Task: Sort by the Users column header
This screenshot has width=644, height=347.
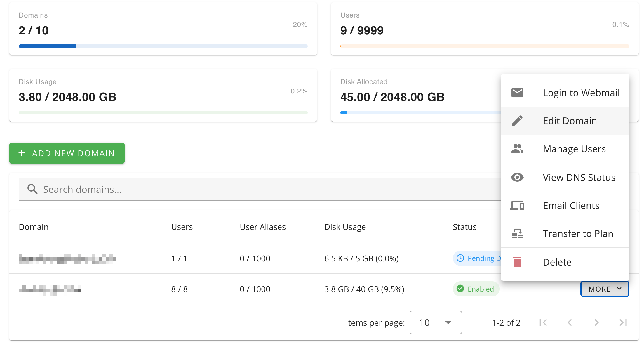Action: coord(182,227)
